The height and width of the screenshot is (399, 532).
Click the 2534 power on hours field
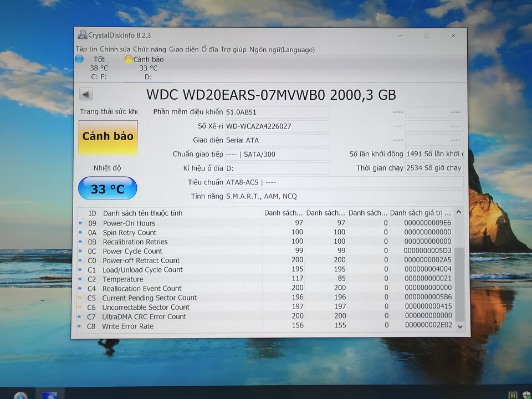[x=434, y=168]
